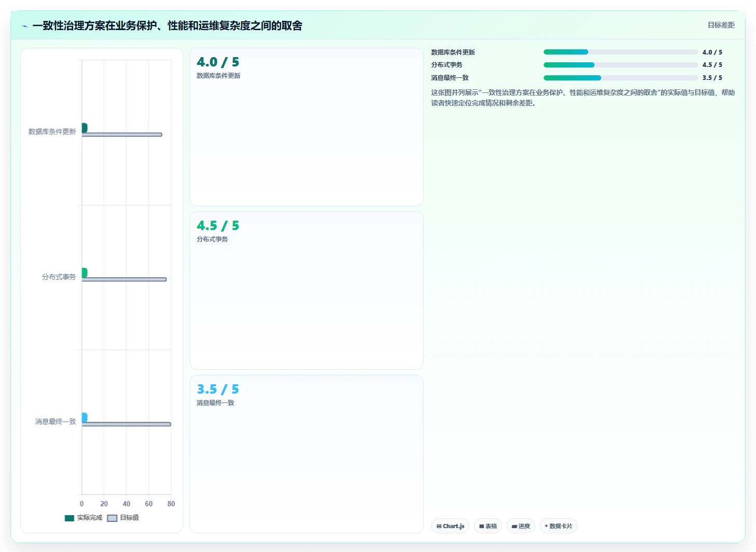Click the 4.5 / 5 progress value text
Screen dimensions: 756x552
(x=712, y=65)
